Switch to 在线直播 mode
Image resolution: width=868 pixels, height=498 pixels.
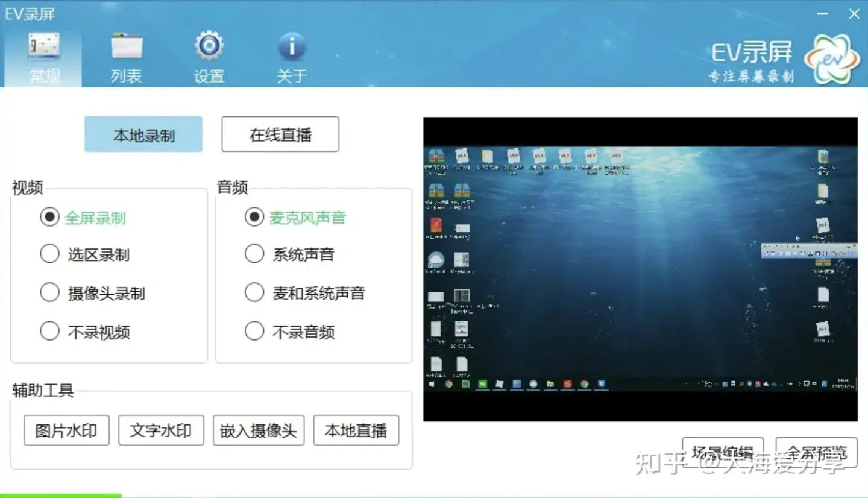pyautogui.click(x=280, y=134)
